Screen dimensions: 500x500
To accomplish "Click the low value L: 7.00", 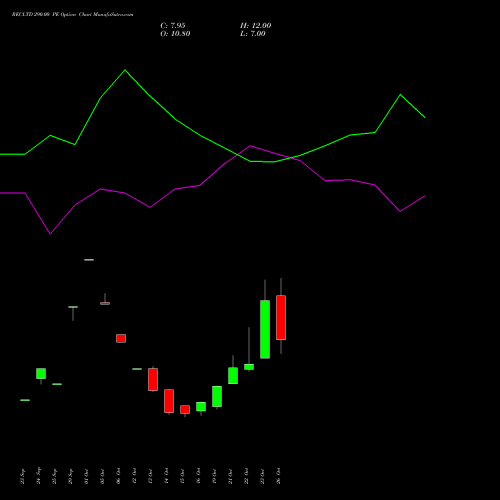I will pyautogui.click(x=253, y=34).
